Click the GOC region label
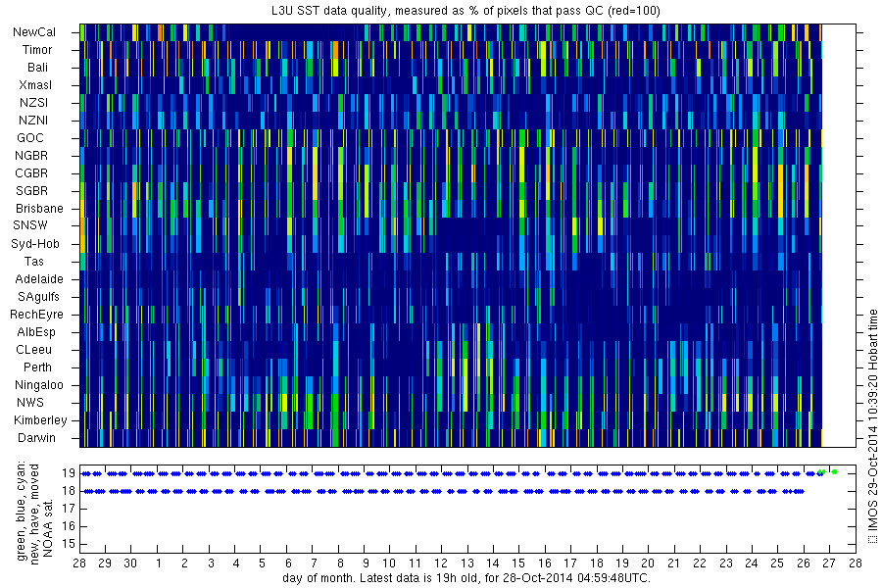The image size is (882, 588). 30,138
